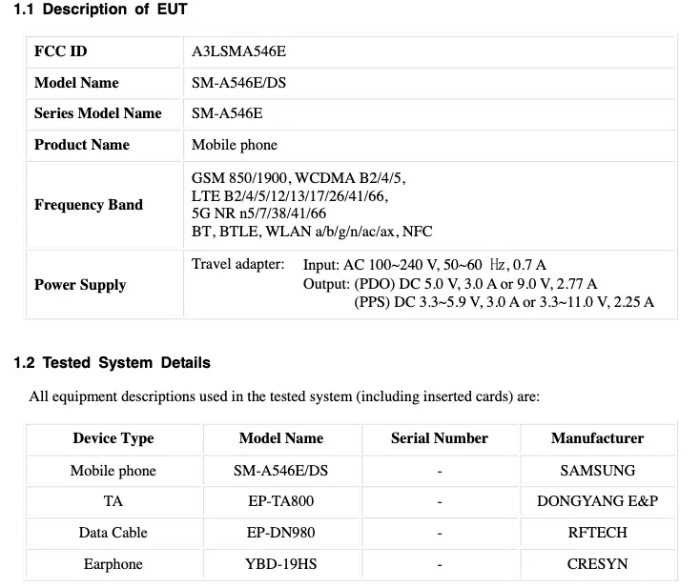The height and width of the screenshot is (588, 700).
Task: Select the Series Model Name value SM-A546E
Action: point(227,113)
